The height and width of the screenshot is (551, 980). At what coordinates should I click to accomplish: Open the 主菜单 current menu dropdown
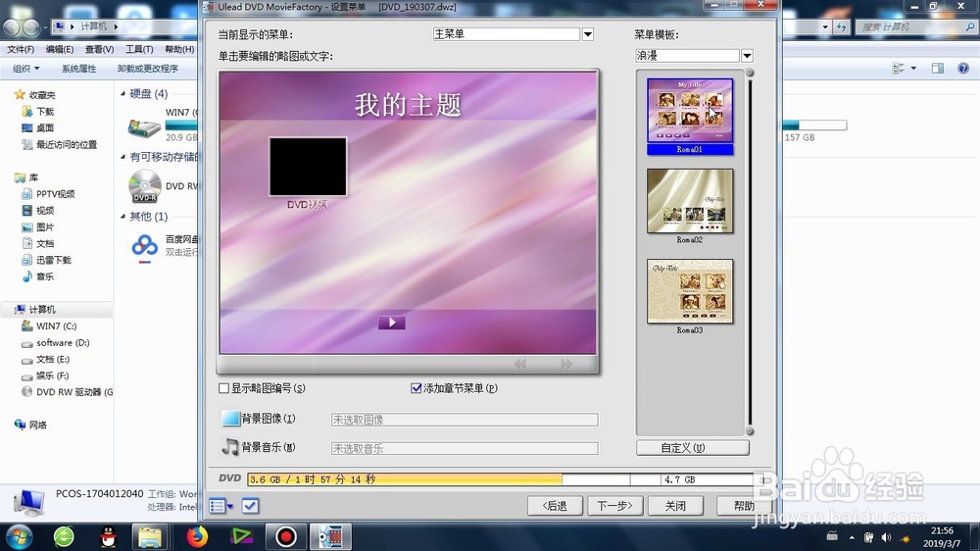pos(587,34)
